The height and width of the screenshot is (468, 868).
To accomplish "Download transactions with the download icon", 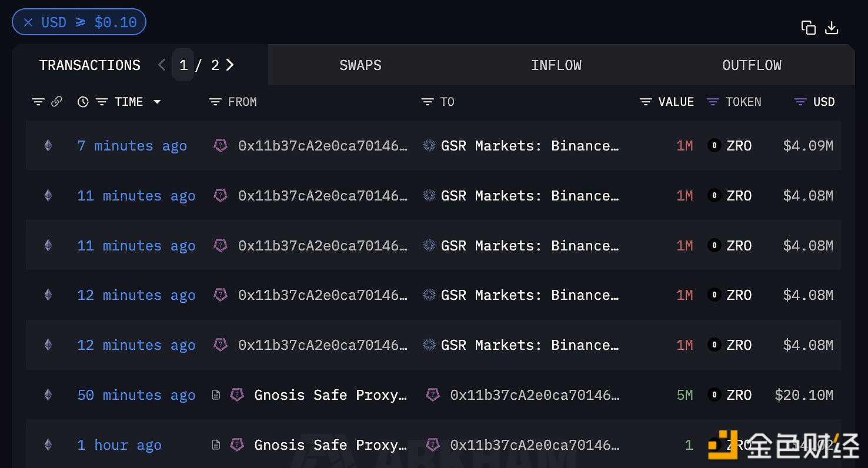I will [832, 28].
